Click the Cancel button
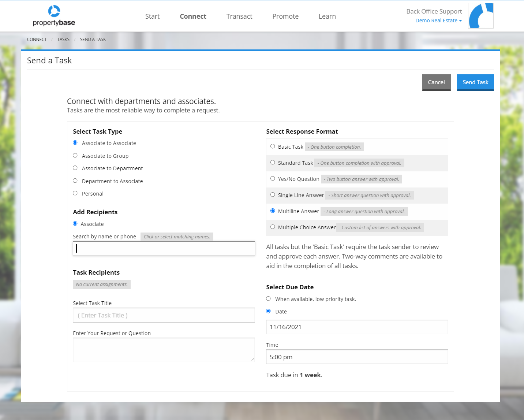This screenshot has height=420, width=524. [x=436, y=82]
